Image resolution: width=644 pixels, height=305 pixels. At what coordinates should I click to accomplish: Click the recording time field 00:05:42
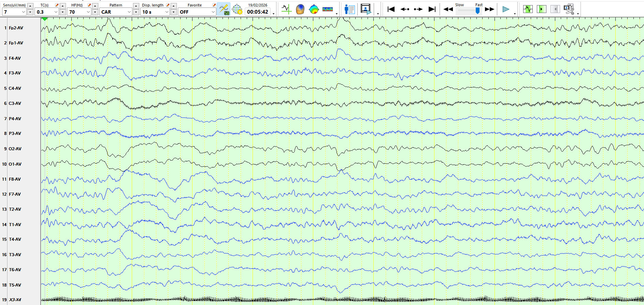258,12
